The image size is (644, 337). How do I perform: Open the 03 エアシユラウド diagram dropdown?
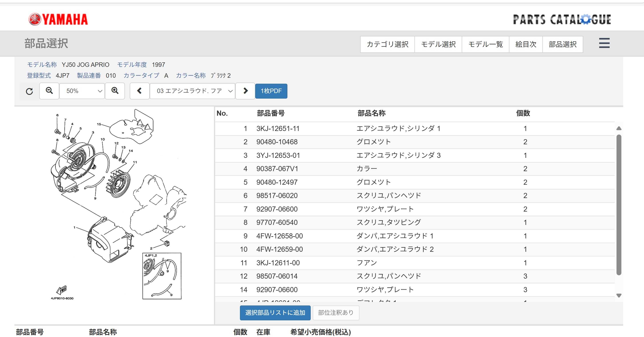click(192, 91)
